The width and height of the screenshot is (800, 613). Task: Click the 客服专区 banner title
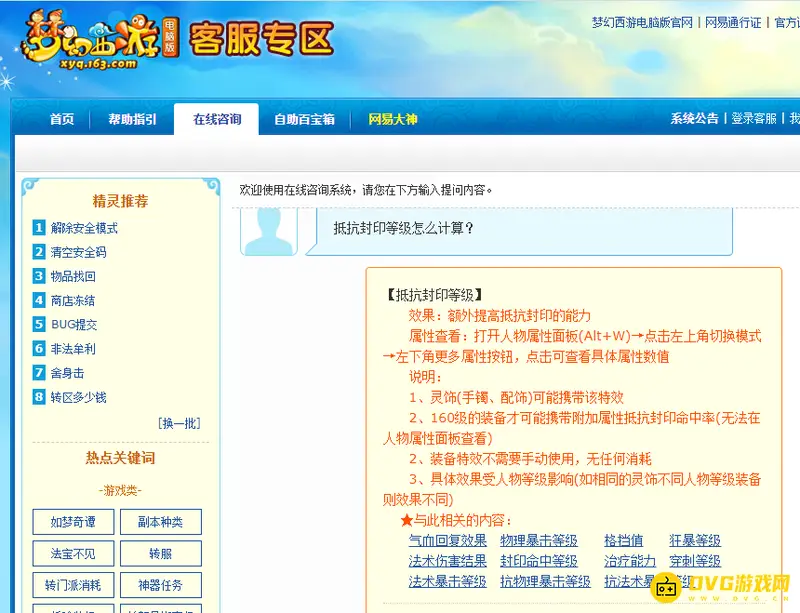[x=261, y=39]
